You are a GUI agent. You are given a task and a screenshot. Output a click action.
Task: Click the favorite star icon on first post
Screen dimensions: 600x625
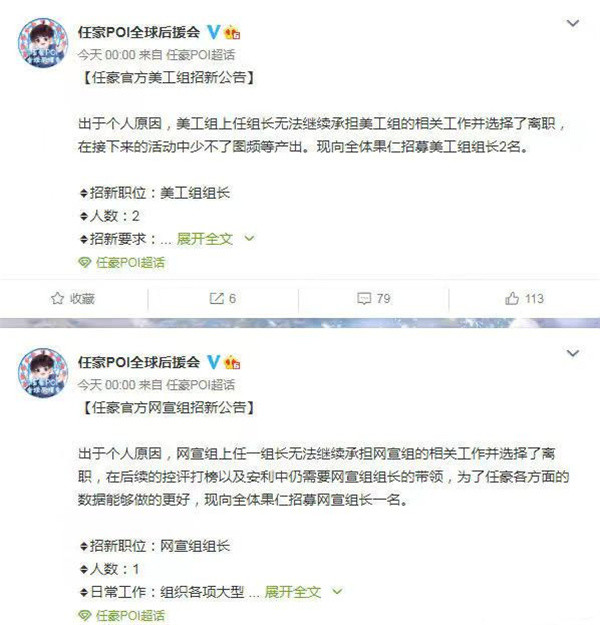click(57, 298)
